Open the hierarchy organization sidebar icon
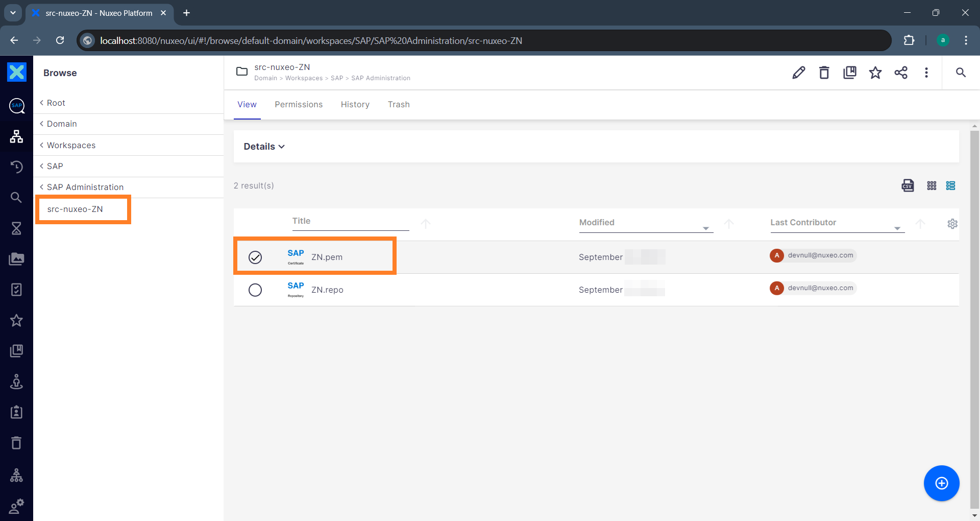This screenshot has height=521, width=980. coord(16,476)
